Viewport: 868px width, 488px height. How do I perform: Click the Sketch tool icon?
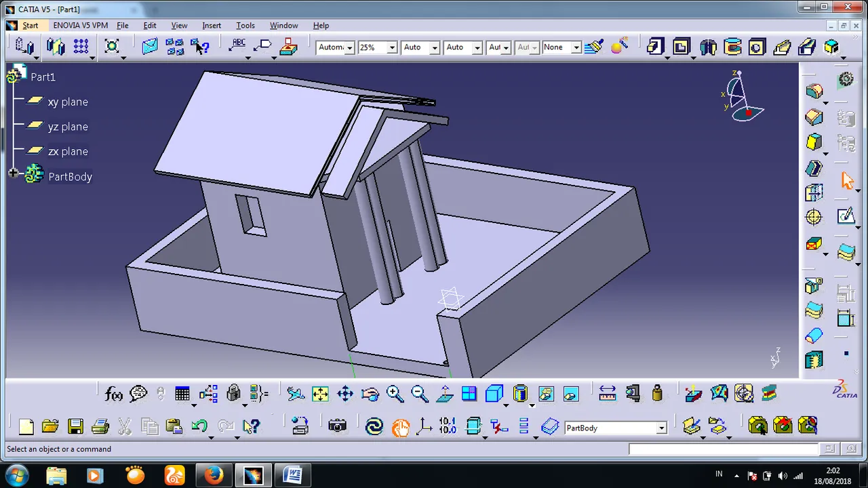846,218
